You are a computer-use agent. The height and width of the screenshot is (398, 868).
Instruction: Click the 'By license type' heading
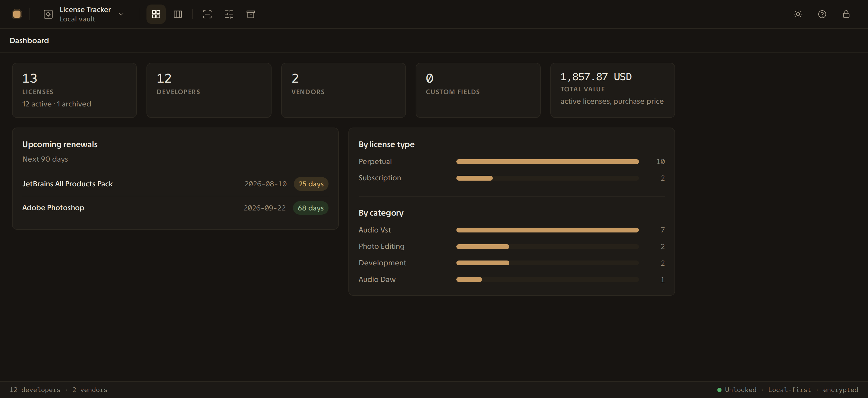(386, 144)
